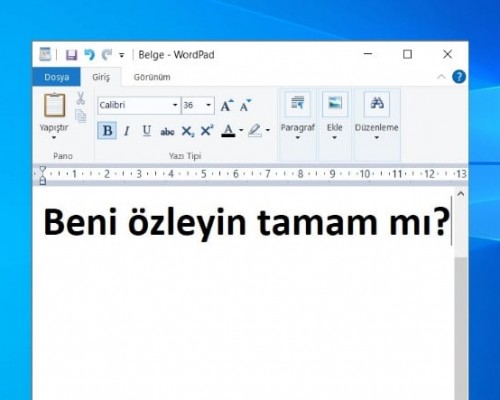500x400 pixels.
Task: Open the Customize Quick Access Toolbar arrow
Action: [x=122, y=55]
